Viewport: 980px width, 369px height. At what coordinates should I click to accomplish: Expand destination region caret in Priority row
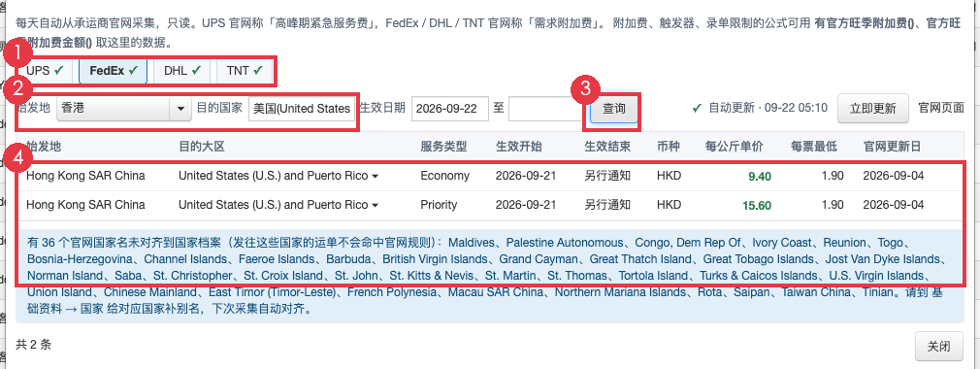(375, 205)
